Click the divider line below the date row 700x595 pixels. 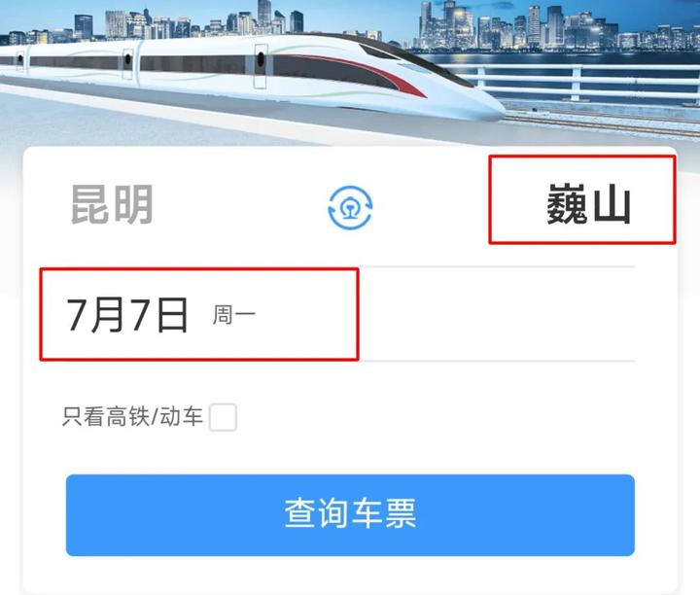(497, 361)
